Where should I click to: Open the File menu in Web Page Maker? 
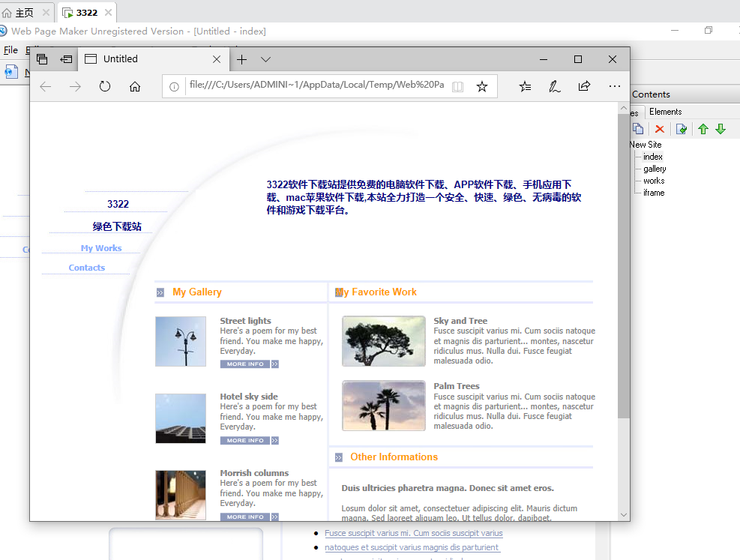click(x=12, y=50)
